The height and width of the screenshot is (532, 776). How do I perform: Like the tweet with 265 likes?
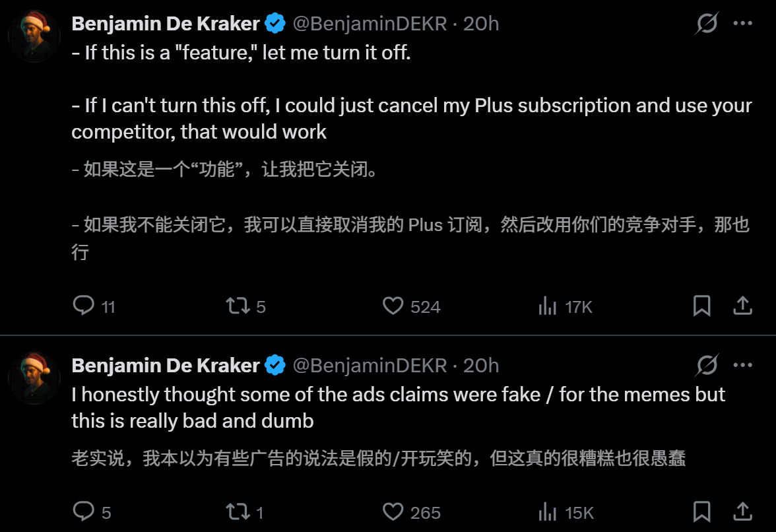tap(393, 512)
